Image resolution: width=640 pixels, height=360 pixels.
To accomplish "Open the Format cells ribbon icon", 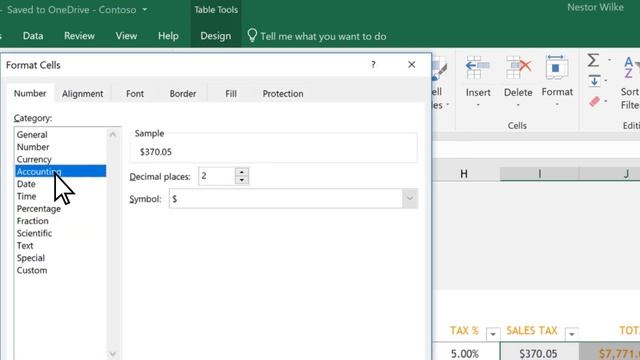I will click(x=557, y=67).
